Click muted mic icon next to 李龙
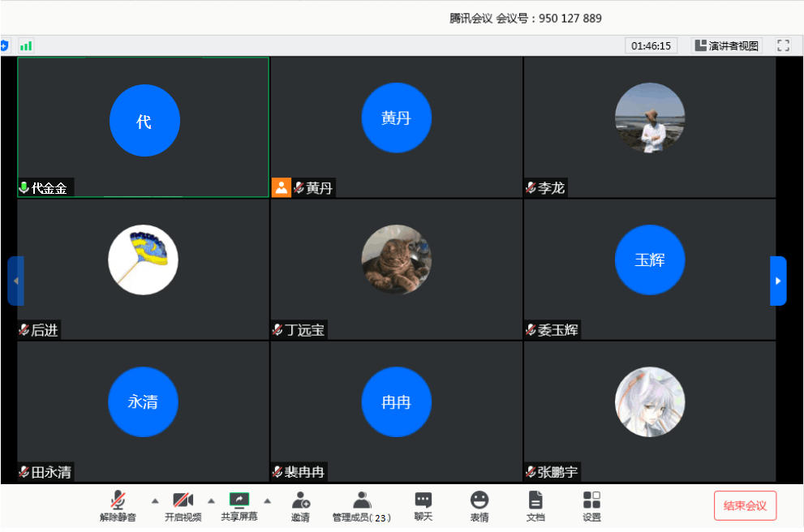The image size is (804, 532). click(x=531, y=187)
